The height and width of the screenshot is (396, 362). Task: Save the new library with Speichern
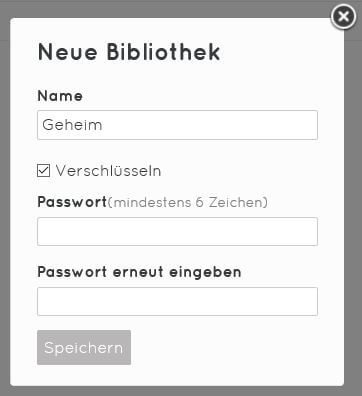click(84, 347)
